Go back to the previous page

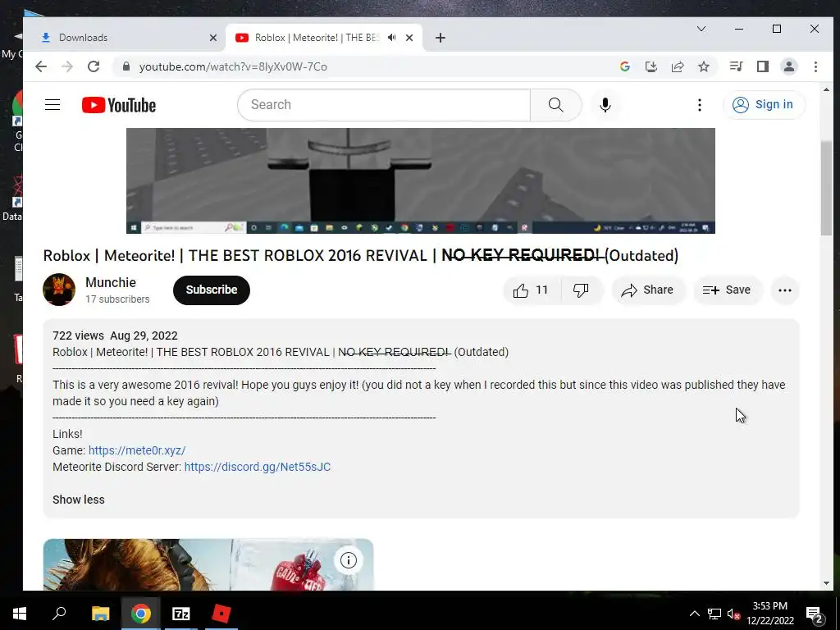(41, 66)
